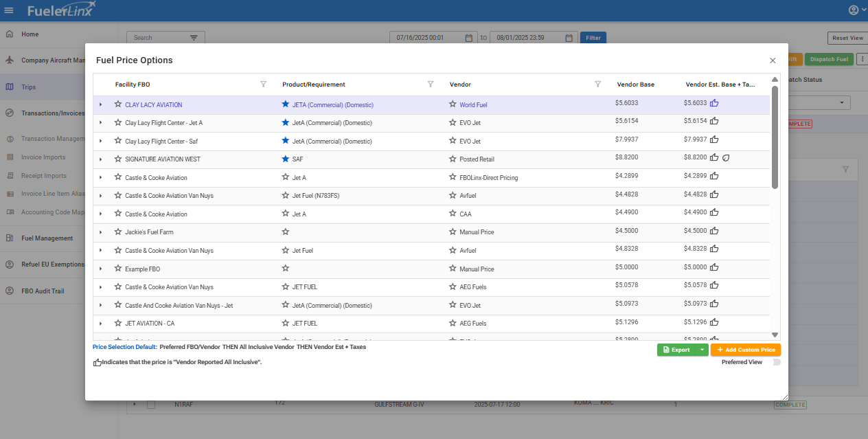Screen dimensions: 868x439
Task: Click the Add Custom Price button
Action: tap(746, 350)
